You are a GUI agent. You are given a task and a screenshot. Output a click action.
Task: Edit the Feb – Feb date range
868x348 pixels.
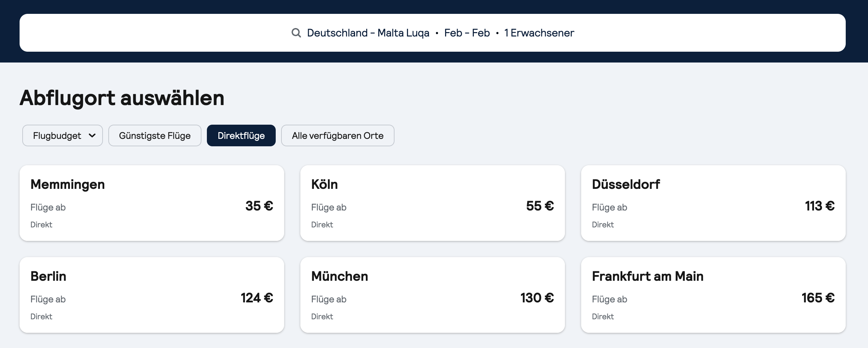tap(467, 33)
